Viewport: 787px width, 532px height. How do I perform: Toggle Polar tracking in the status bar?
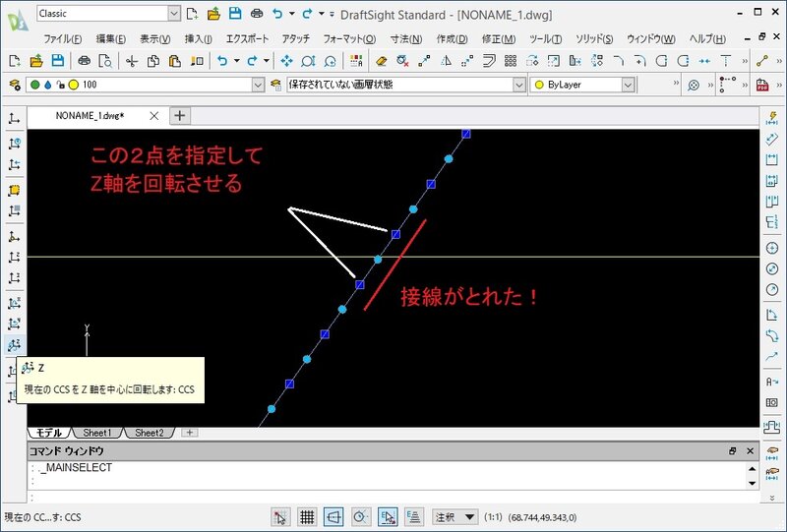360,516
